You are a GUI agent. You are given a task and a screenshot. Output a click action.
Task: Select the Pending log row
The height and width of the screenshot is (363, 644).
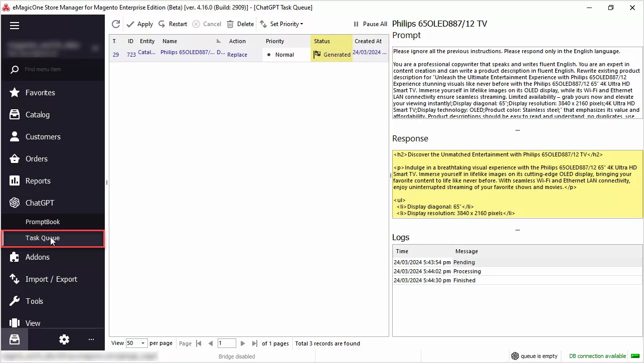point(517,262)
